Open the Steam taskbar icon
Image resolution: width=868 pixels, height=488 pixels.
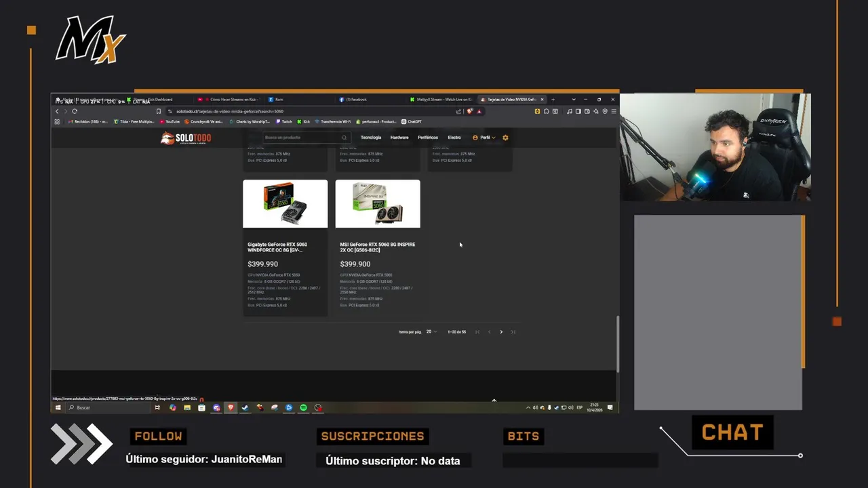[245, 408]
